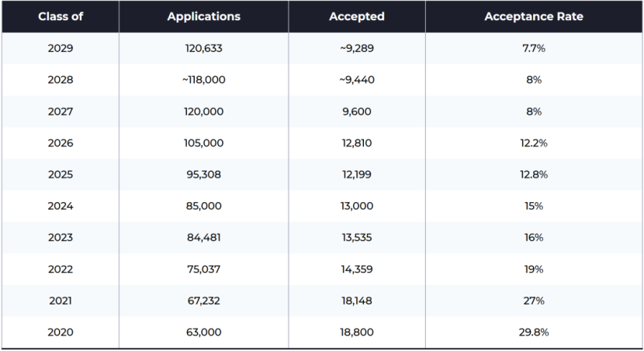Click the 2027 class year cell
The height and width of the screenshot is (351, 644).
tap(60, 112)
